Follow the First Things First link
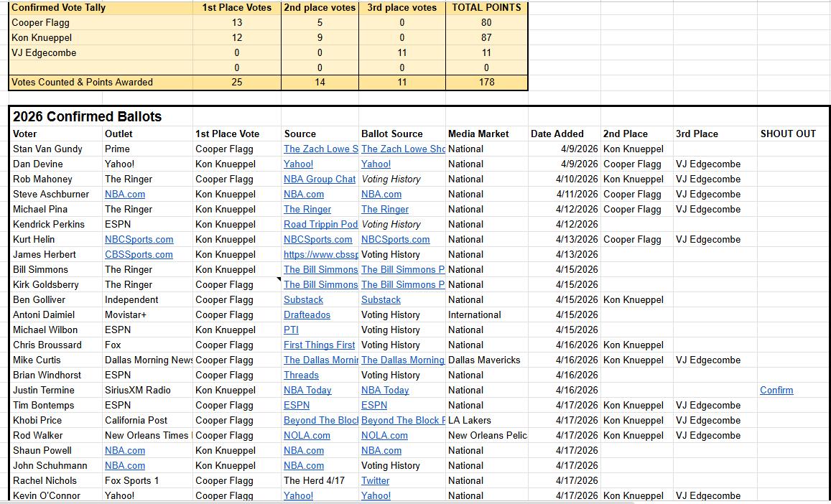 pyautogui.click(x=319, y=345)
